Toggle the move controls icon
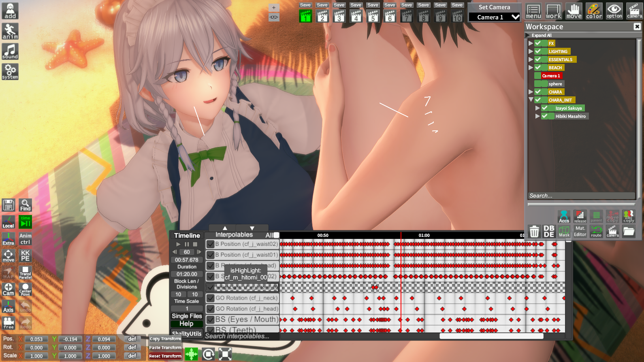Screen dimensions: 644x362 (574, 11)
